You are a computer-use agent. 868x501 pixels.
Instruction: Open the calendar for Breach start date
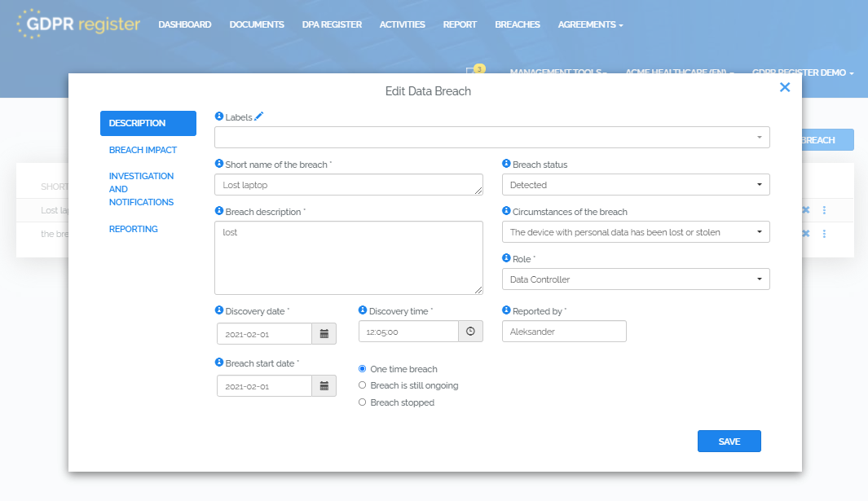[x=323, y=385]
